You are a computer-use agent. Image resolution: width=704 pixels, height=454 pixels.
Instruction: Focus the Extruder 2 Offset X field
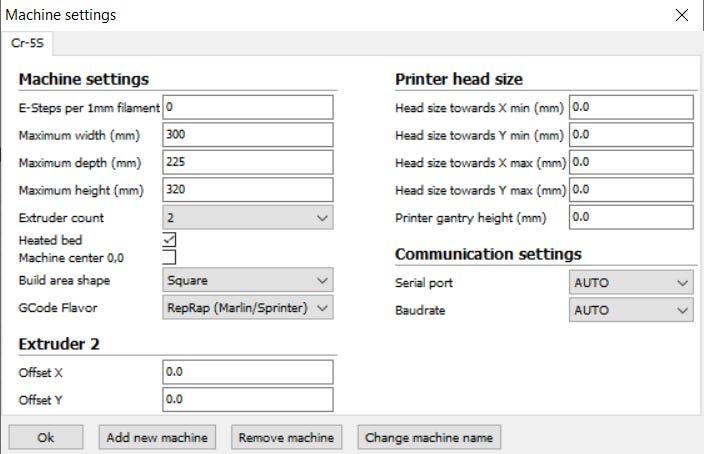pos(247,372)
